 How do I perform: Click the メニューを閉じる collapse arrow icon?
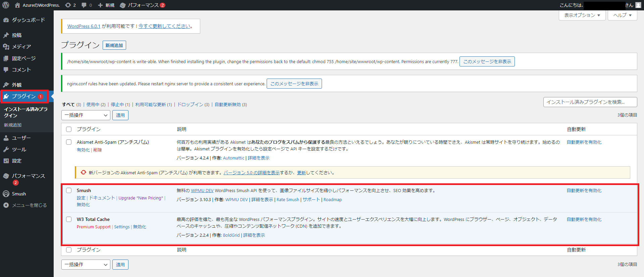[6, 205]
